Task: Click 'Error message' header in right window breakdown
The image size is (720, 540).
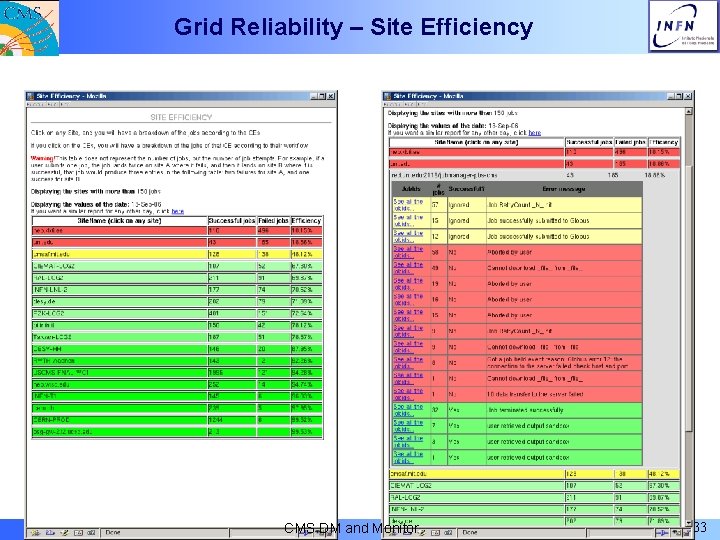Action: 564,189
